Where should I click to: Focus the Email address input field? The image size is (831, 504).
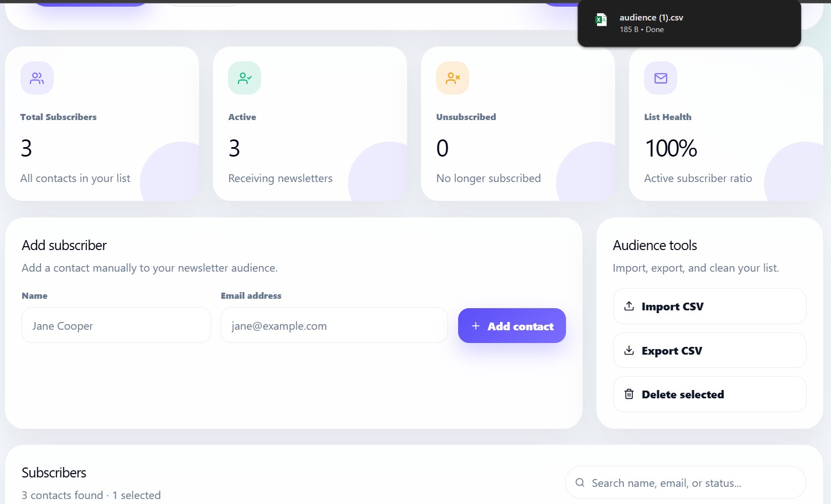[334, 325]
